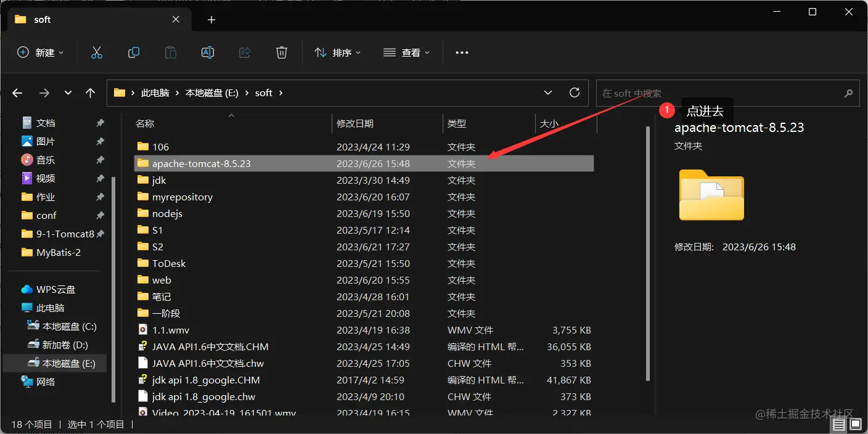
Task: Select the nodejs folder
Action: [167, 213]
